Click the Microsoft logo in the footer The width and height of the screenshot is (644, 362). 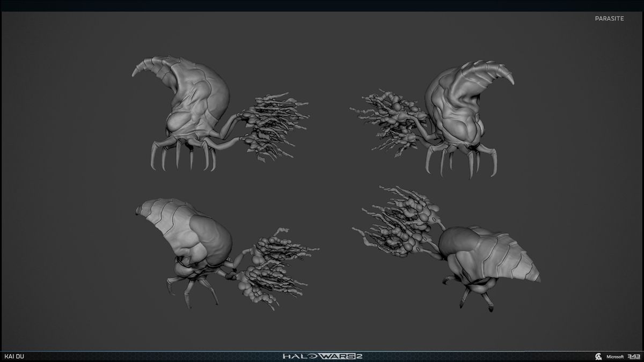click(x=615, y=357)
